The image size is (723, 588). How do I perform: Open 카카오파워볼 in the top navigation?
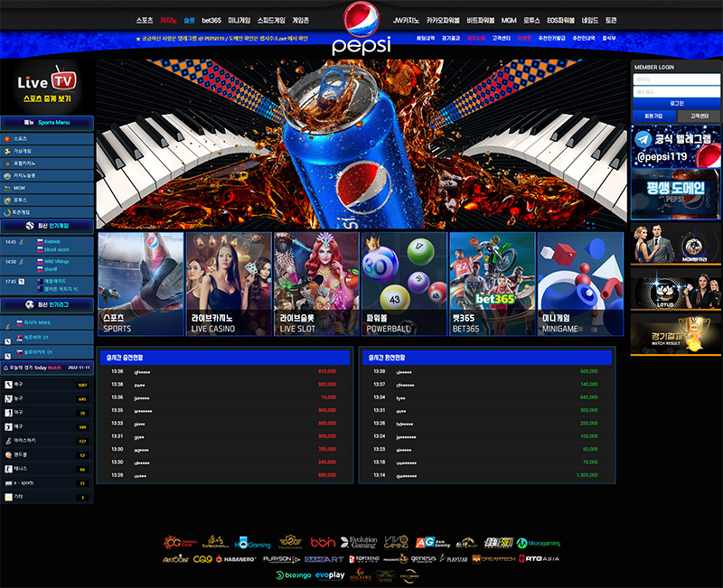pos(443,20)
